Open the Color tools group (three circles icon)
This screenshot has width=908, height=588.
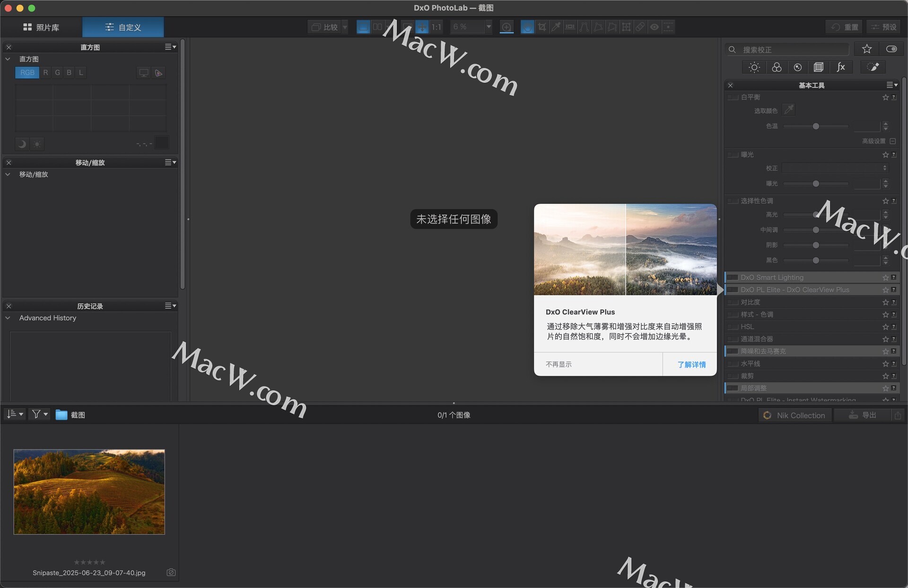pyautogui.click(x=777, y=67)
